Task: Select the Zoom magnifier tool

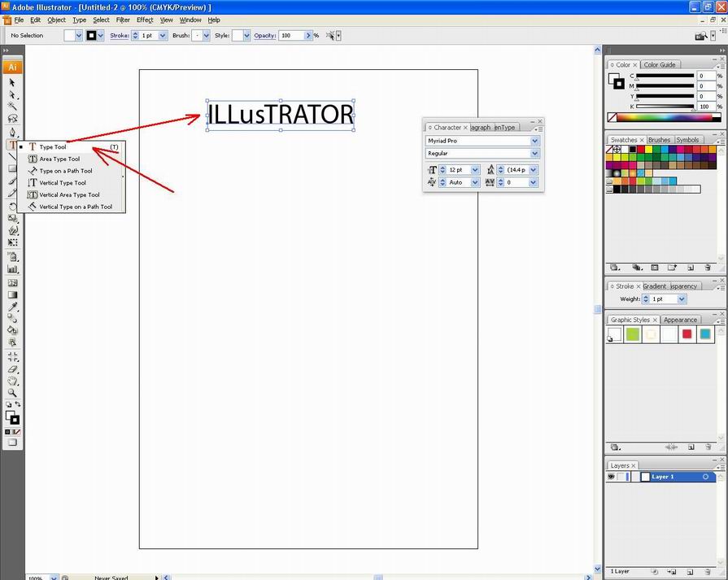Action: [12, 393]
